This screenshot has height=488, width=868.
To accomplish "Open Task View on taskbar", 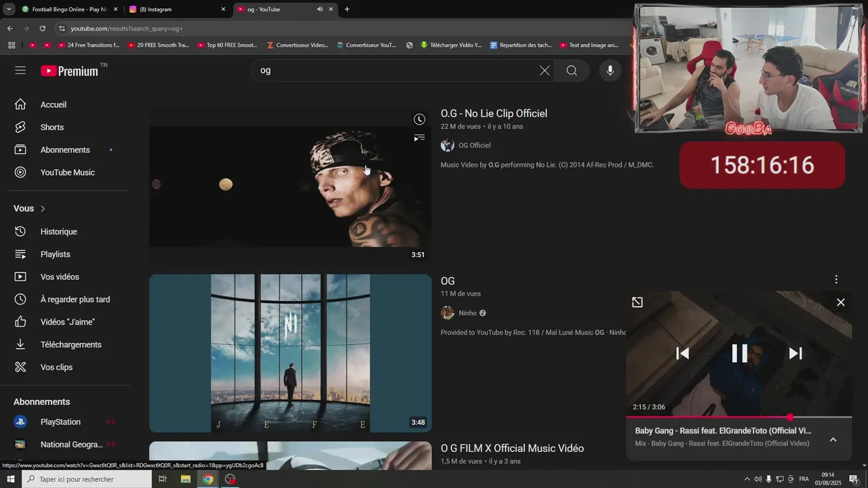I will 163,479.
